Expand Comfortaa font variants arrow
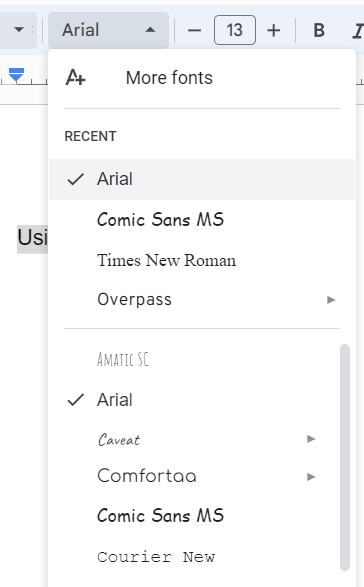 pyautogui.click(x=311, y=477)
